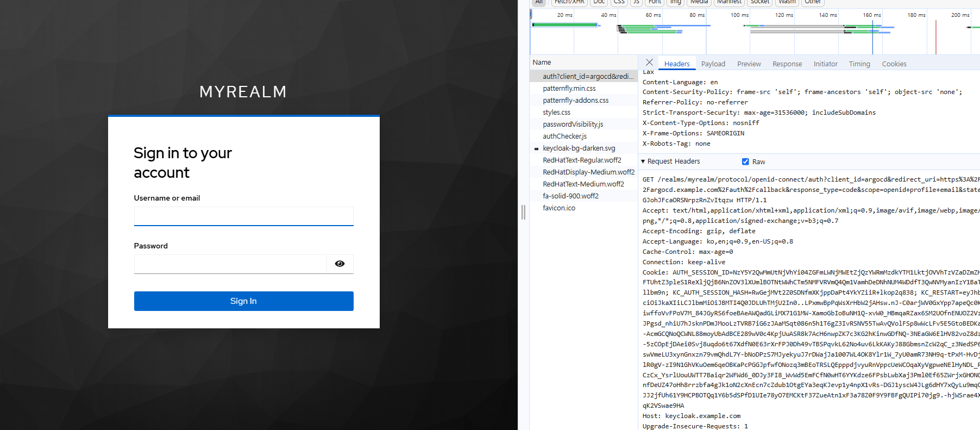This screenshot has width=980, height=430.
Task: Click the 'X-Robots-Tag: none' header line
Action: (676, 144)
